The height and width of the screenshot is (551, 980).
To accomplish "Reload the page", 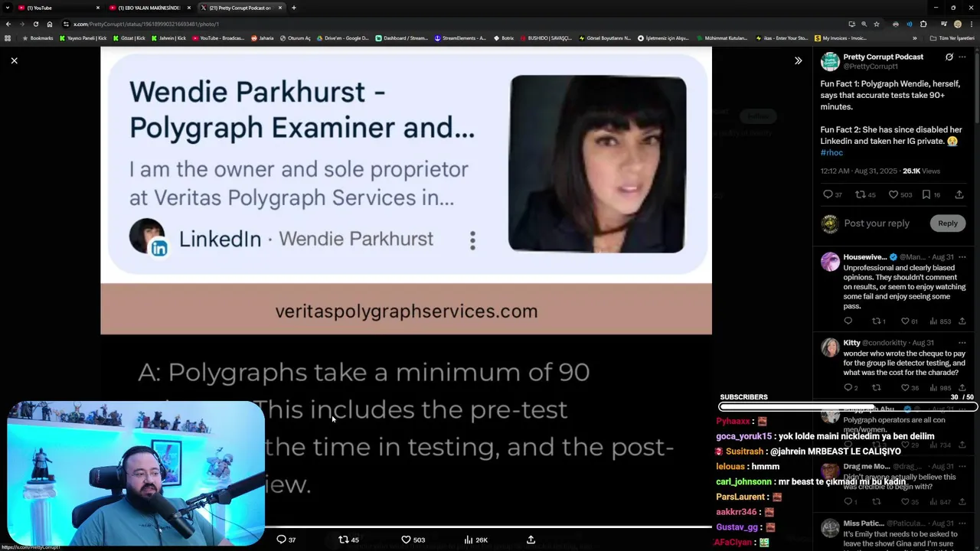I will coord(35,24).
